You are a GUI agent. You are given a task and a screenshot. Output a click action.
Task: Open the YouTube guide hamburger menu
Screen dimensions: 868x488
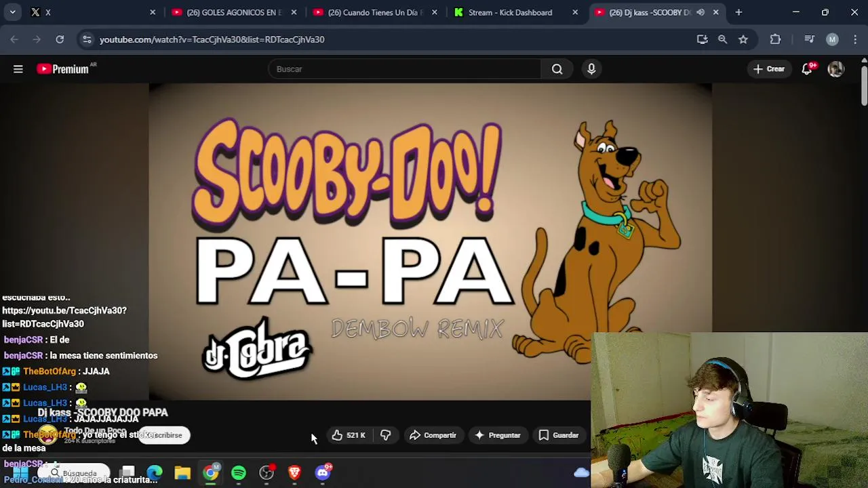click(18, 68)
